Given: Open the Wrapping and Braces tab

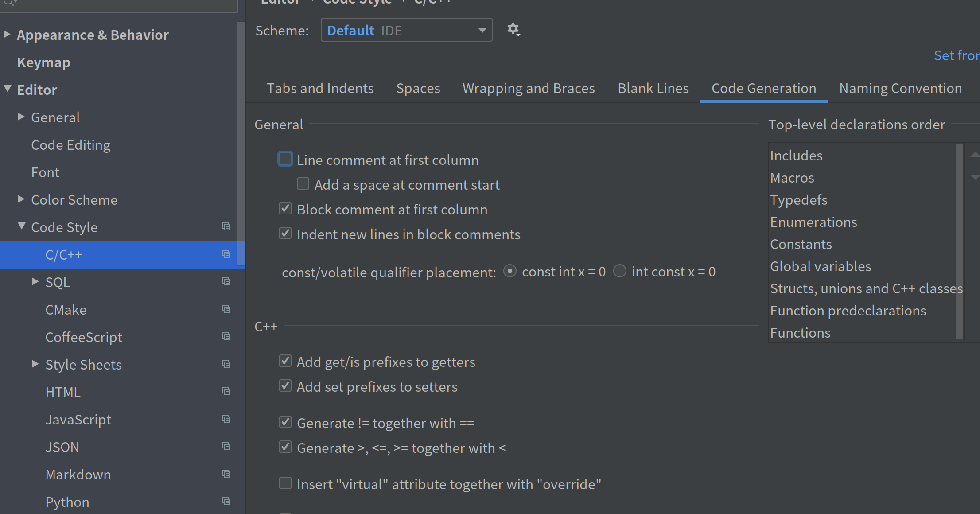Looking at the screenshot, I should point(528,88).
